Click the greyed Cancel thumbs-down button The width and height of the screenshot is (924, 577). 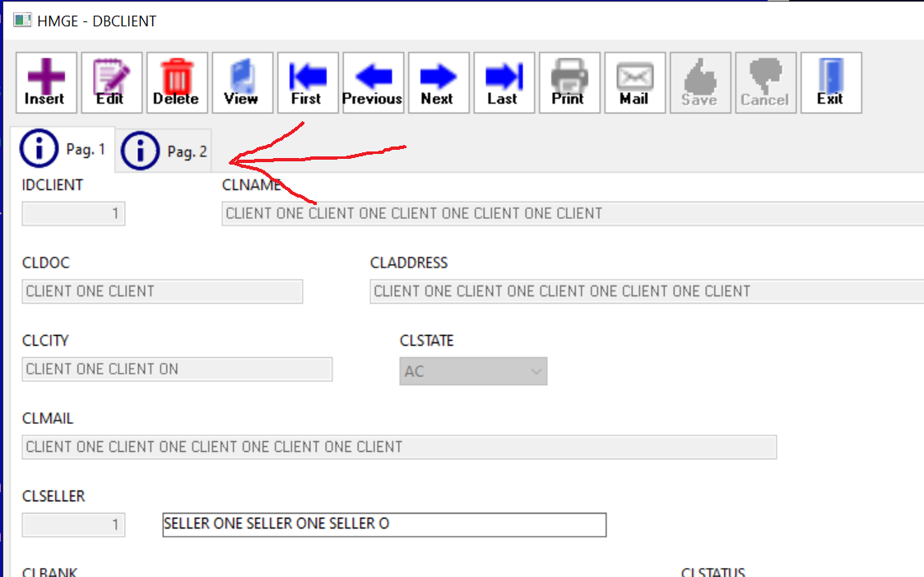[765, 82]
